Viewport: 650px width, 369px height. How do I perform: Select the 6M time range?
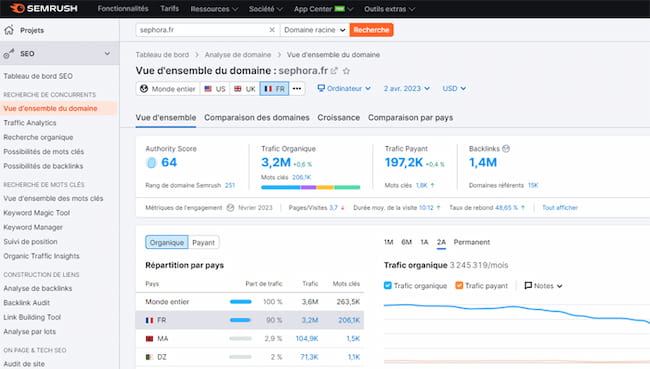[407, 242]
